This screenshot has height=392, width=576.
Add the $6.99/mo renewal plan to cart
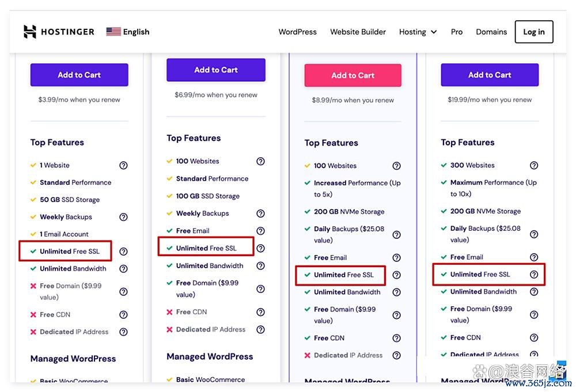216,70
